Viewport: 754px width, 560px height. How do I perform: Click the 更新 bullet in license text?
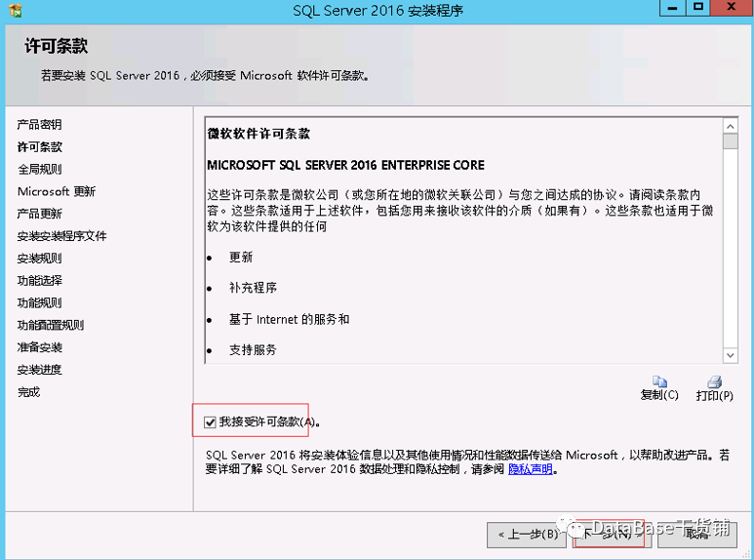(241, 257)
